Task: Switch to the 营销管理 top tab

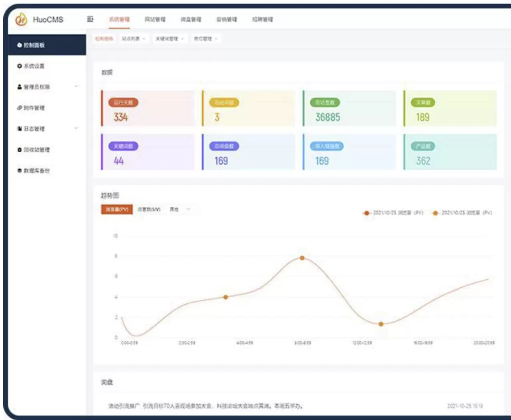Action: (x=227, y=19)
